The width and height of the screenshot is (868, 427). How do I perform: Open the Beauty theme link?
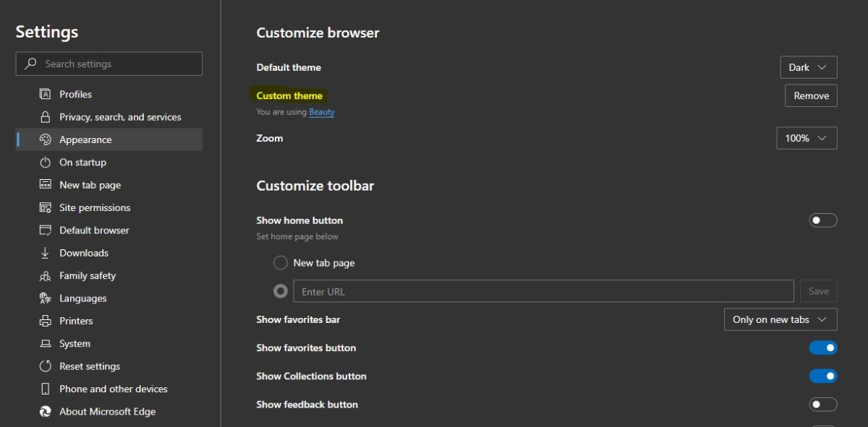[x=321, y=112]
